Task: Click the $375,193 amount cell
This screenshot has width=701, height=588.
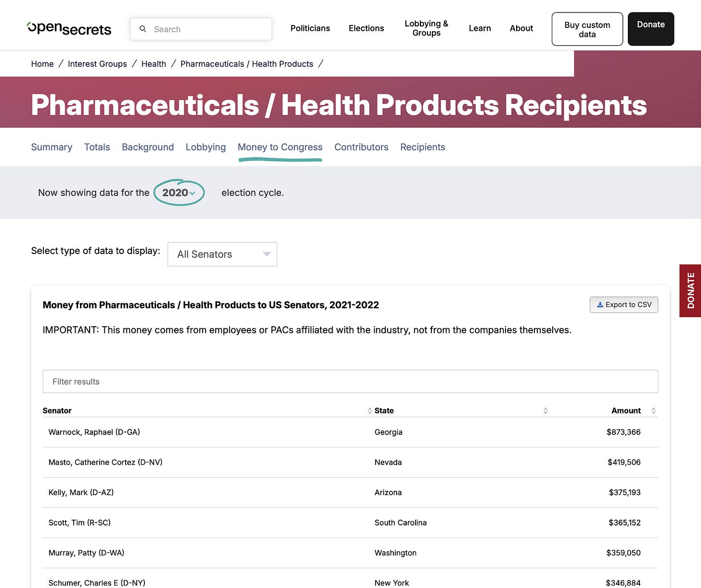Action: [625, 492]
